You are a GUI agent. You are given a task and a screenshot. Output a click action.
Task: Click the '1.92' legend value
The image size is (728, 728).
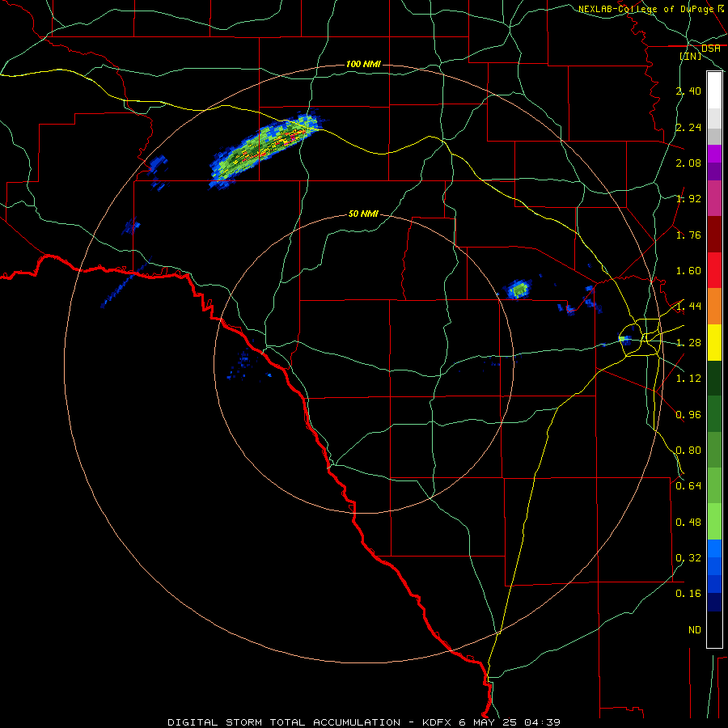(x=688, y=199)
